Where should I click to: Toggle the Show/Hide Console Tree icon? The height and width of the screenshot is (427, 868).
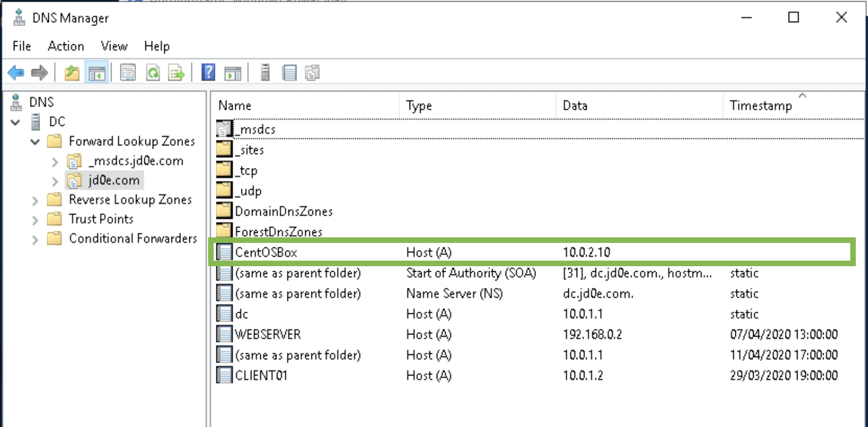tap(97, 72)
